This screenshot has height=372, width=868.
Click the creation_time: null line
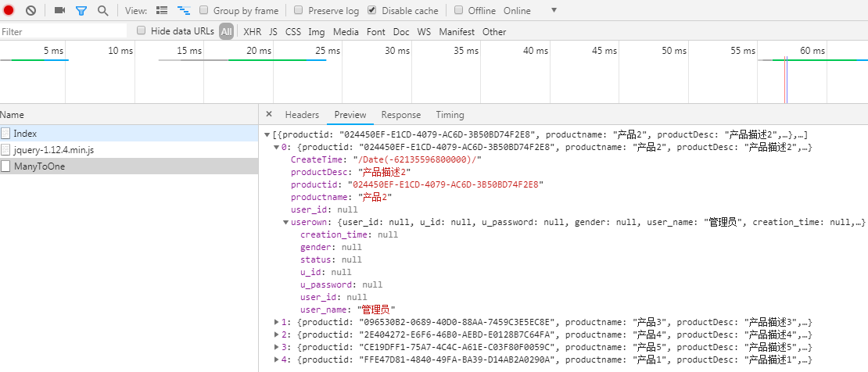[349, 234]
